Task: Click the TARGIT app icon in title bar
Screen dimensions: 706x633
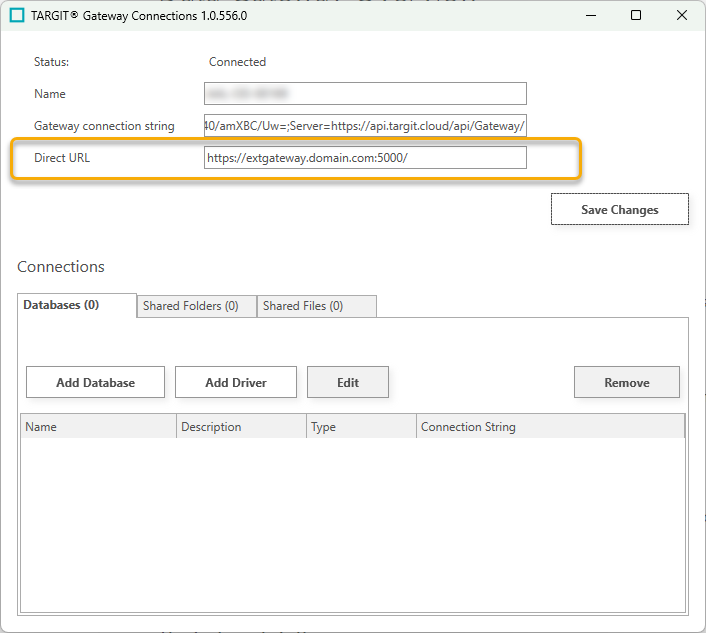Action: (x=17, y=15)
